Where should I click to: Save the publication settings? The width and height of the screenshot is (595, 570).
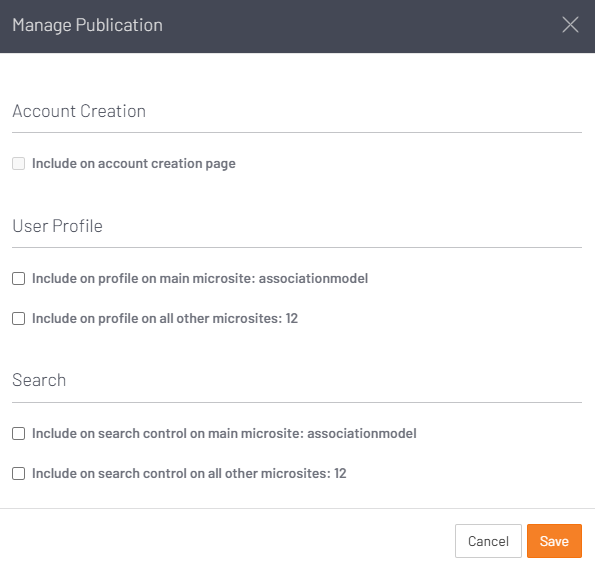[x=554, y=541]
